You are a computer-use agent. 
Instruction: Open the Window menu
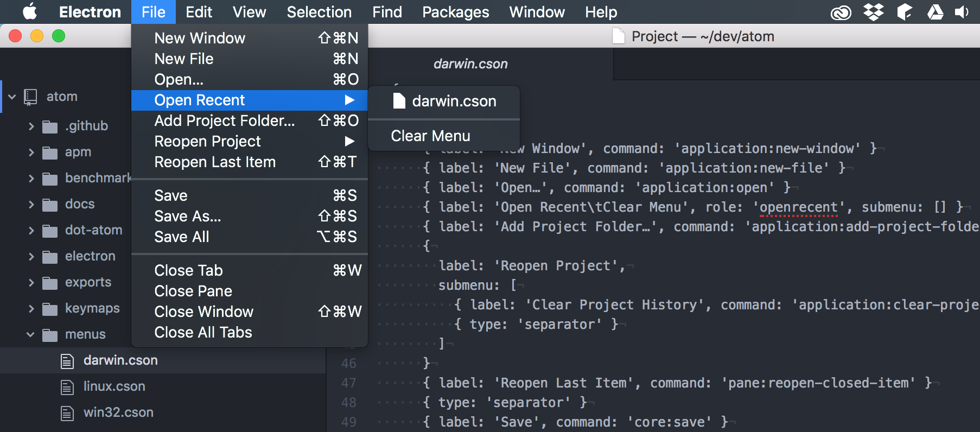coord(537,12)
